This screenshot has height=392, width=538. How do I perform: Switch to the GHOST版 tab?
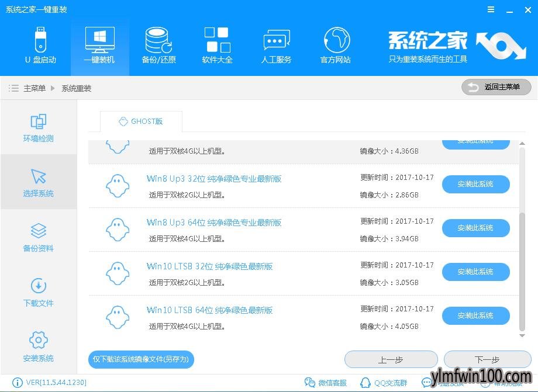(x=141, y=122)
